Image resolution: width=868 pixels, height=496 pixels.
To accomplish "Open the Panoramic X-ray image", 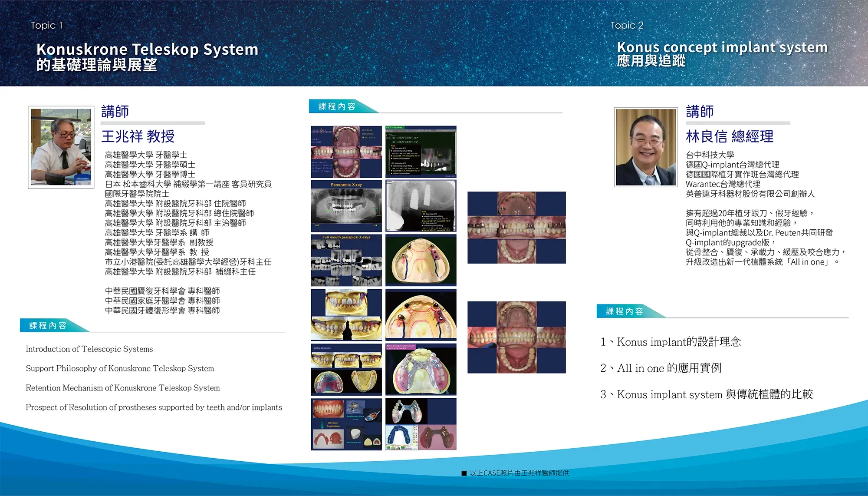I will (346, 206).
